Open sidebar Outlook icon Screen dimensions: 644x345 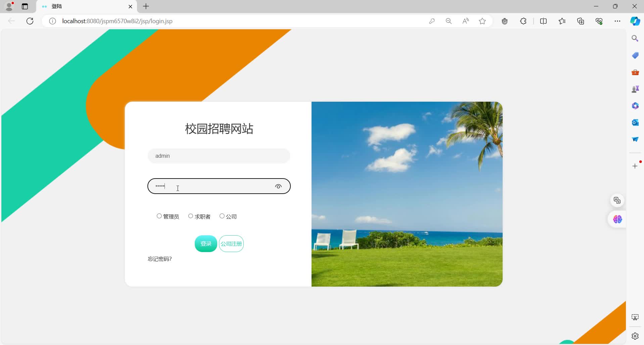(x=635, y=122)
